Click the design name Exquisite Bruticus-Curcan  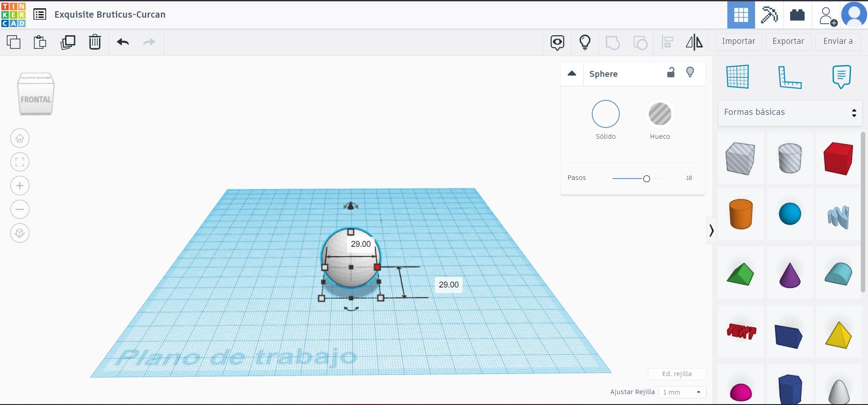(110, 14)
